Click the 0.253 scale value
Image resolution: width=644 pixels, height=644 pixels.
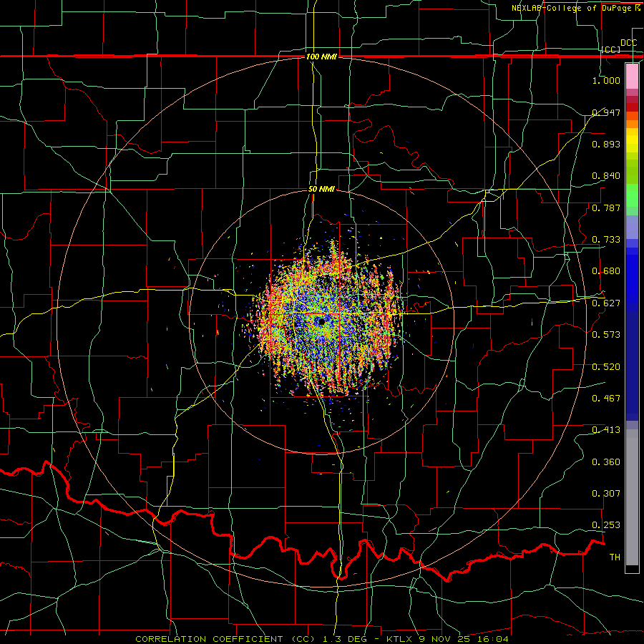tap(606, 525)
